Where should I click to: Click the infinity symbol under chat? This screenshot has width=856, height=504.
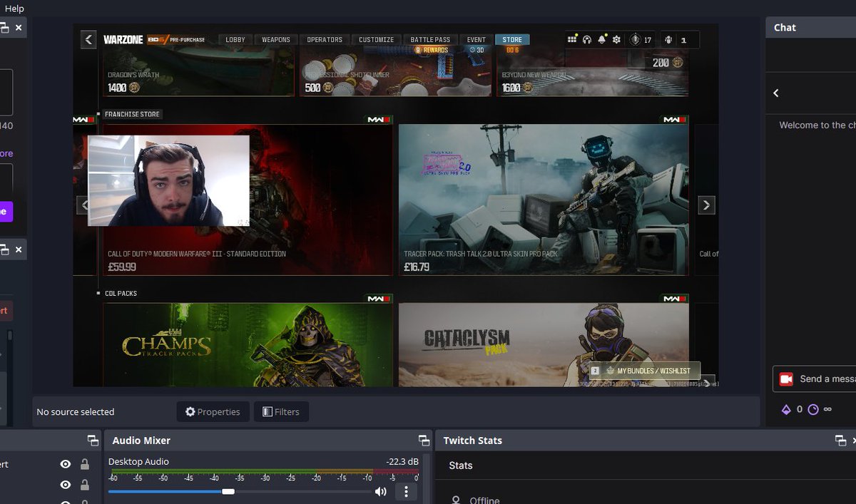point(828,409)
